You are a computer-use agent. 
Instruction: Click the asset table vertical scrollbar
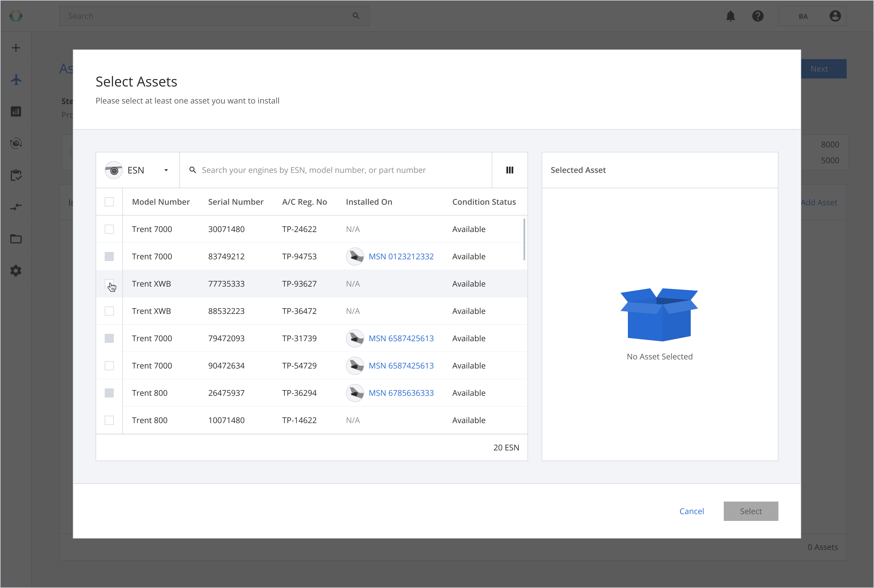tap(524, 240)
